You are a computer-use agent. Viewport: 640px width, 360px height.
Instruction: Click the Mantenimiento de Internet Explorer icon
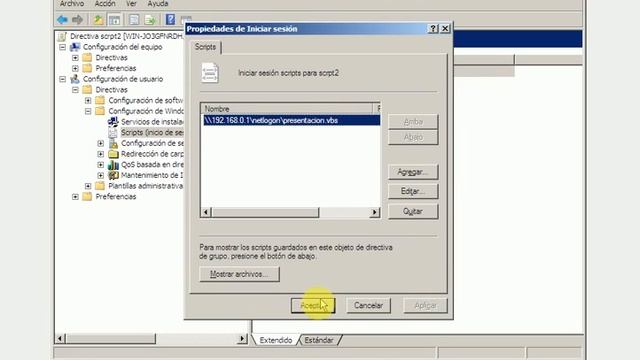click(x=113, y=175)
